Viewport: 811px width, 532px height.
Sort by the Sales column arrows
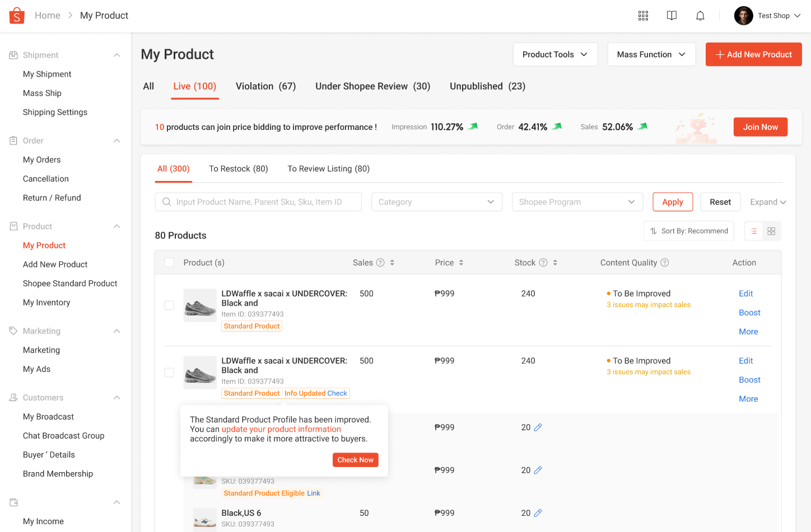click(392, 263)
